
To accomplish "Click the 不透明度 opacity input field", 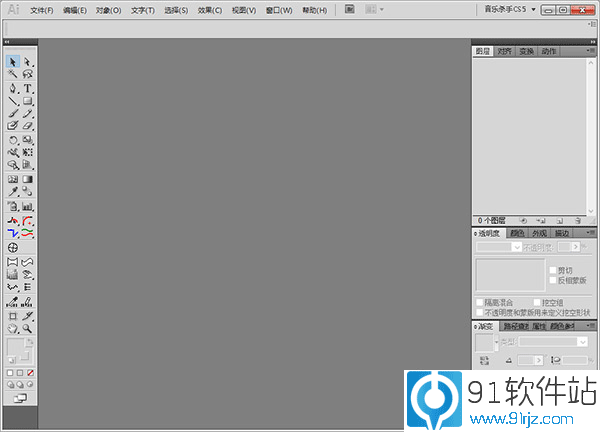I will coord(566,247).
